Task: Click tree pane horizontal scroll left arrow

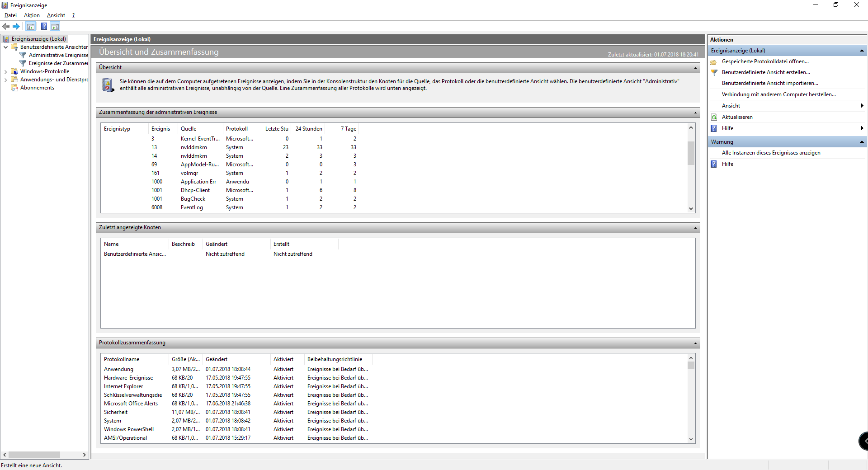Action: coord(5,455)
